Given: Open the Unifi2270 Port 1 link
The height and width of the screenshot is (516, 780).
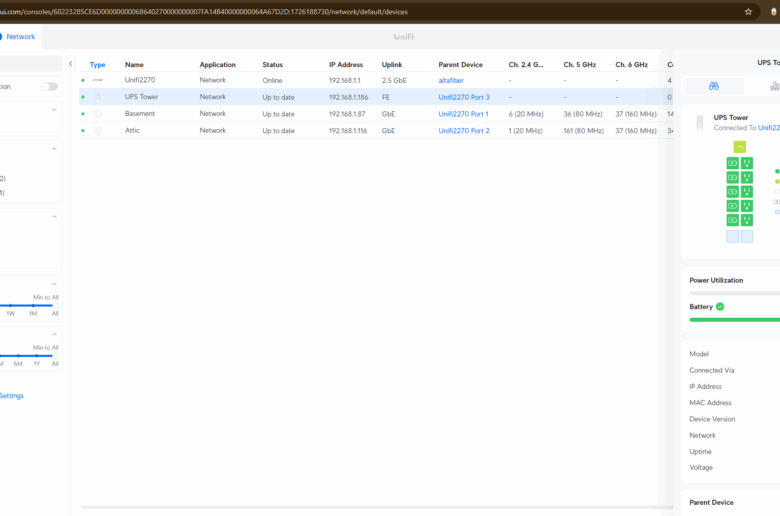Looking at the screenshot, I should pos(463,114).
